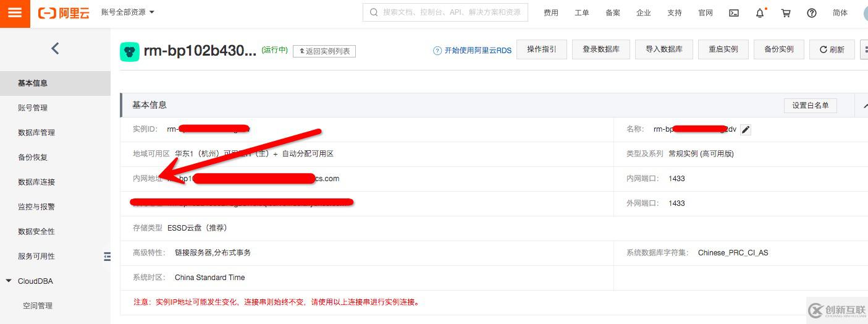868x324 pixels.
Task: Open the notifications bell
Action: point(760,13)
